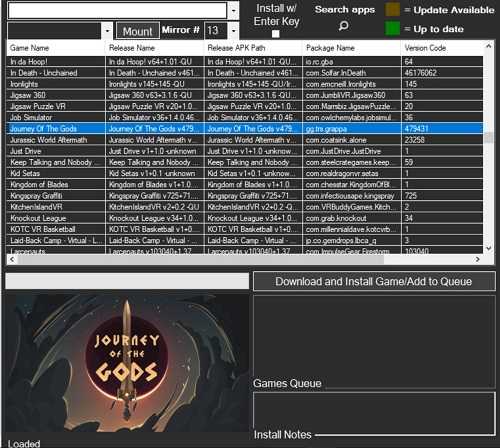
Task: Sort by the Version Code column header
Action: (x=443, y=48)
